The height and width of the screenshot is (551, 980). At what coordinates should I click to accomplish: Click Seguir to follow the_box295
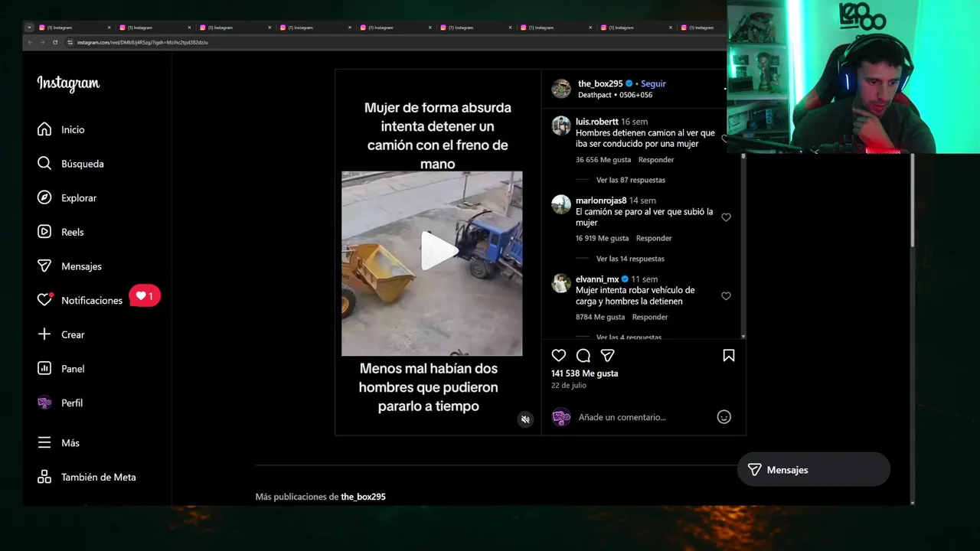pos(653,83)
